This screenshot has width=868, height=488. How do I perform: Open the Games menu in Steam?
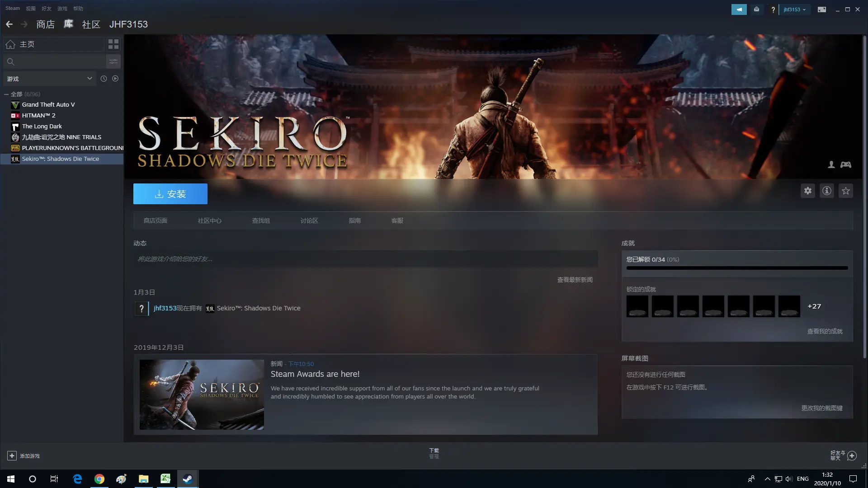tap(62, 9)
